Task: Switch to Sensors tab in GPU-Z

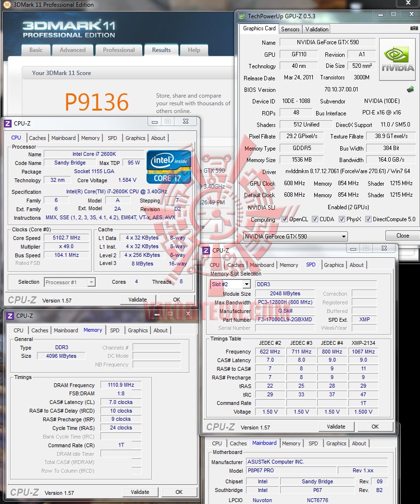Action: [290, 29]
